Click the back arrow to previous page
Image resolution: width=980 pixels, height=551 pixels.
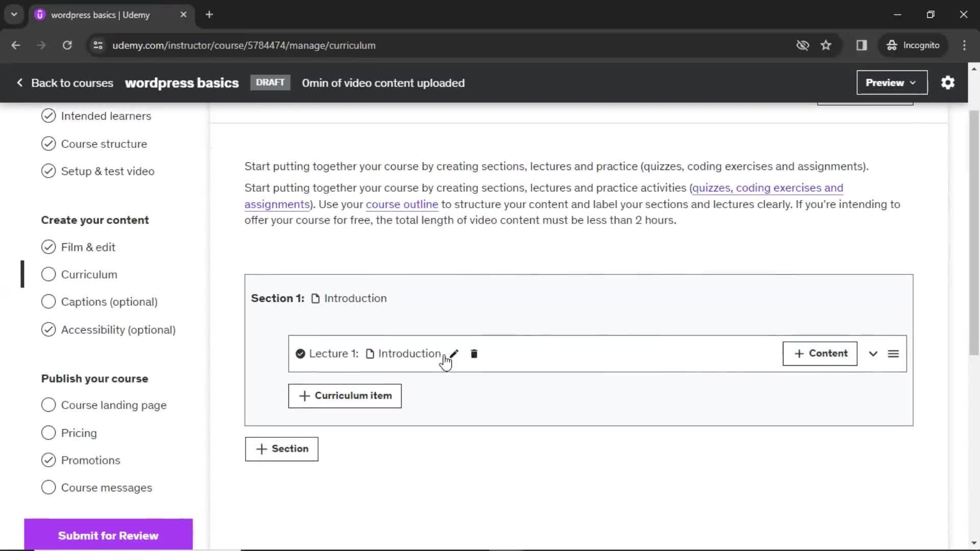[15, 45]
